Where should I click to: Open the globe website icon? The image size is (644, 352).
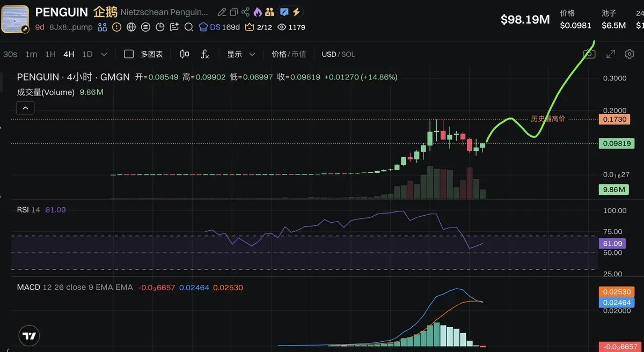131,27
